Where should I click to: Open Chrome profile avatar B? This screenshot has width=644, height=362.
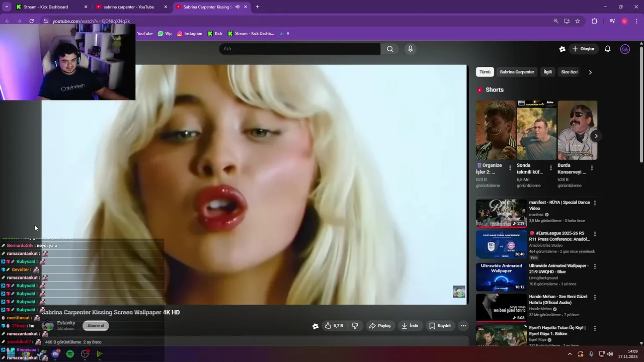(x=624, y=21)
